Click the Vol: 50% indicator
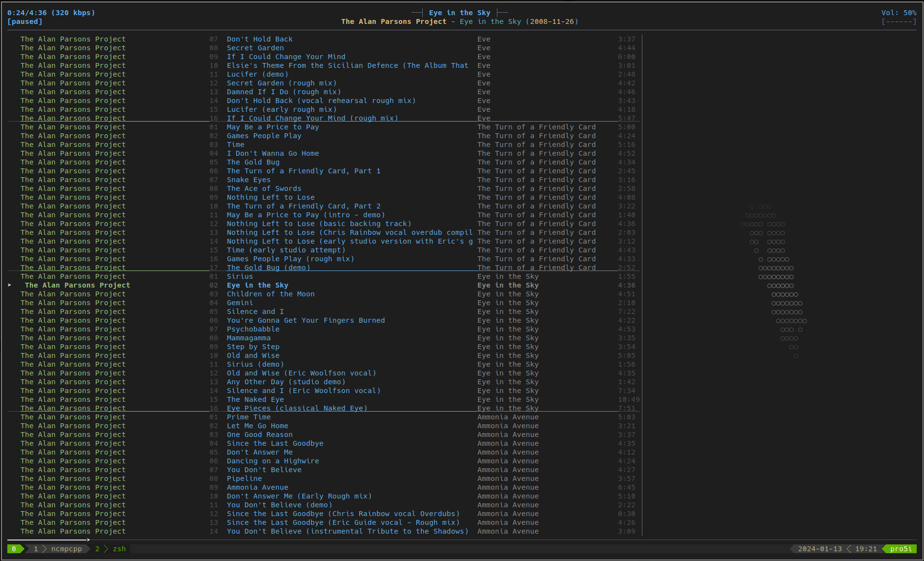Image resolution: width=924 pixels, height=561 pixels. 899,13
